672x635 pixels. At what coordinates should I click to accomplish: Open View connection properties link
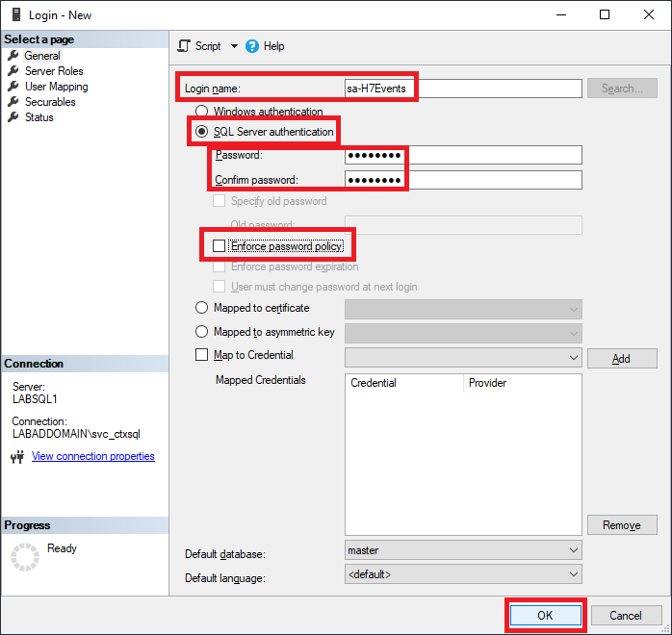point(92,456)
